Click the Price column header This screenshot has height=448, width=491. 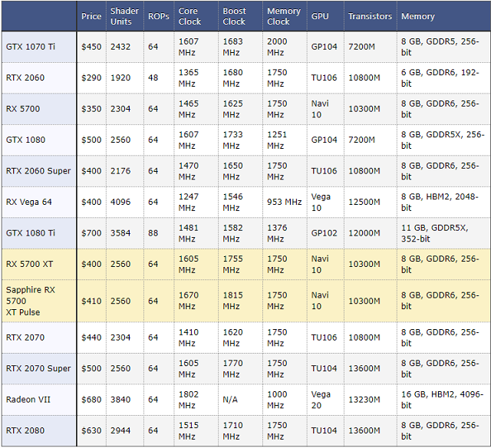(91, 16)
